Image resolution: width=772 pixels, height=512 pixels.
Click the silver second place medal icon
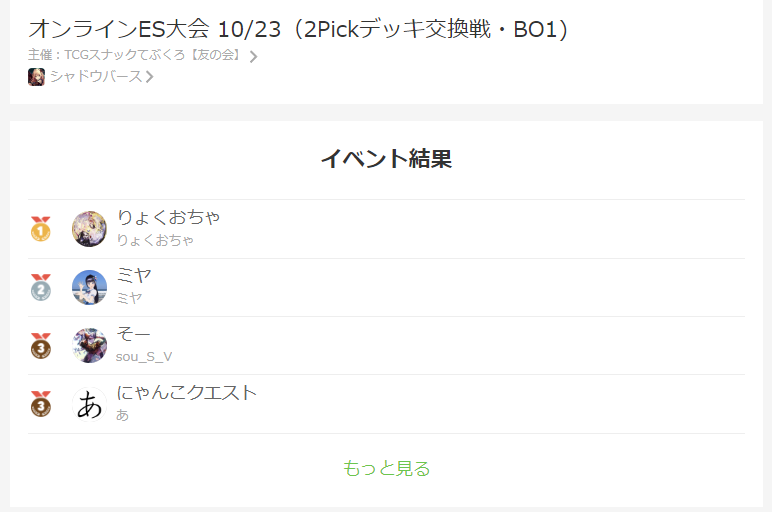point(41,287)
